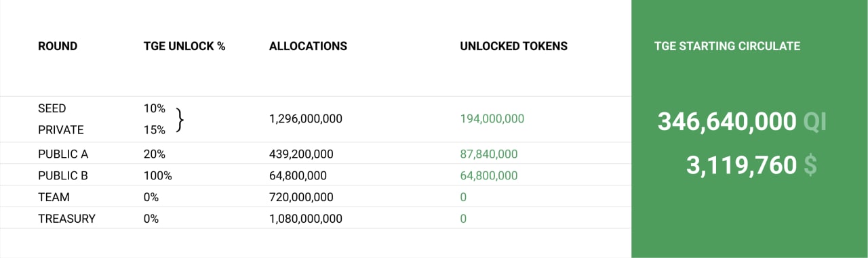Image resolution: width=868 pixels, height=258 pixels.
Task: Click the 1,296,000,000 allocation value
Action: click(306, 119)
